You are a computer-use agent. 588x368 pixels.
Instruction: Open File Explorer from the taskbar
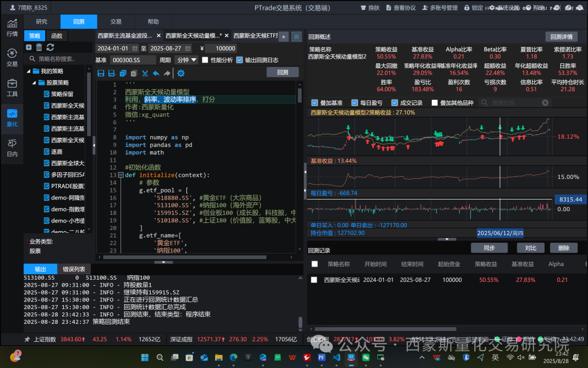point(219,358)
